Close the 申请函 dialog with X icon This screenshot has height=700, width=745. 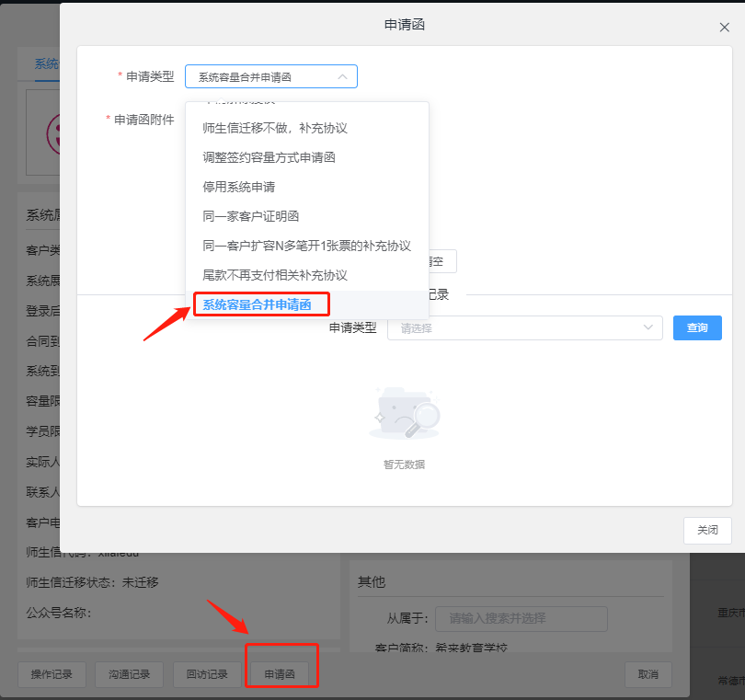click(724, 28)
